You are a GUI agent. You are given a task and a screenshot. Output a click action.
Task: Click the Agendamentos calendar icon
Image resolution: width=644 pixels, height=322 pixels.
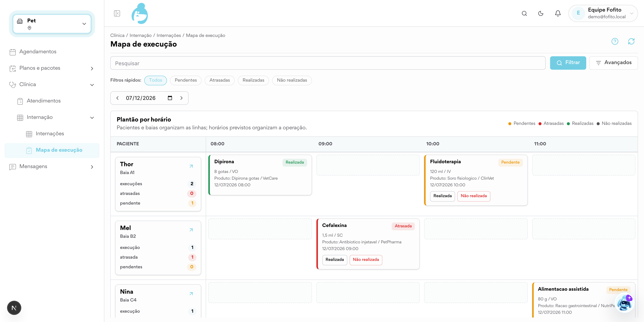pyautogui.click(x=12, y=52)
